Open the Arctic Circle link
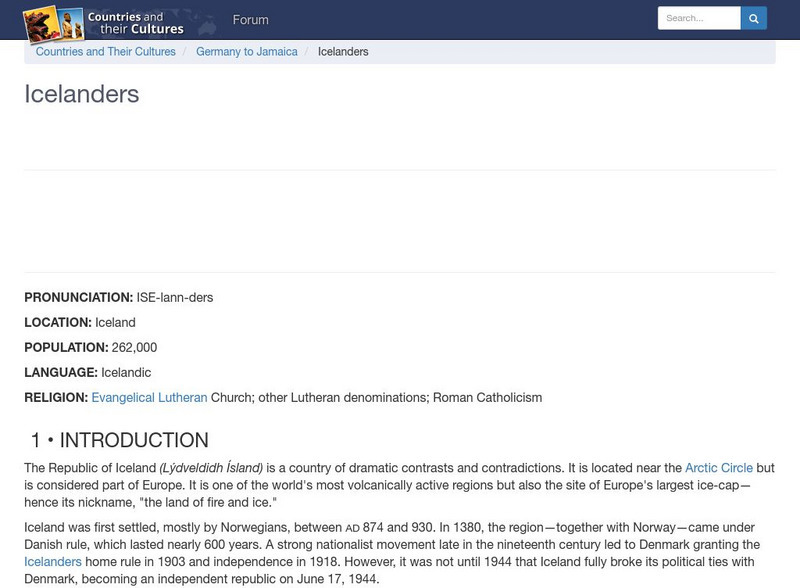The image size is (800, 588). 718,468
